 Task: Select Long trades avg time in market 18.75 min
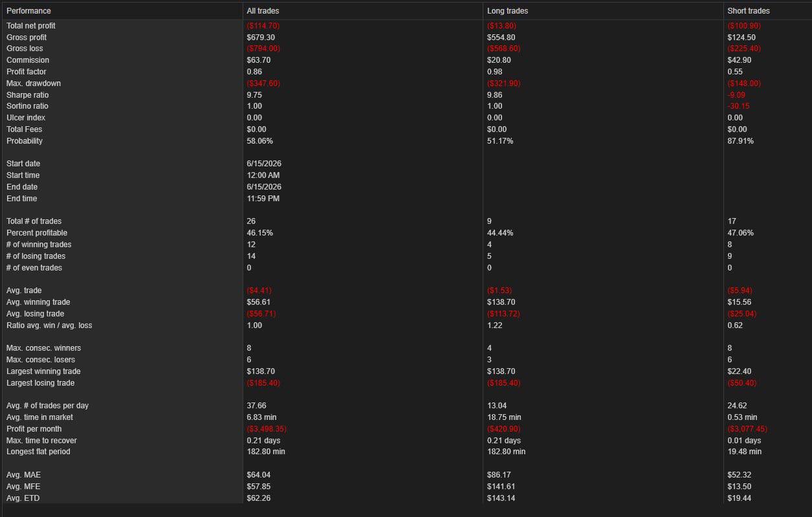pyautogui.click(x=504, y=417)
